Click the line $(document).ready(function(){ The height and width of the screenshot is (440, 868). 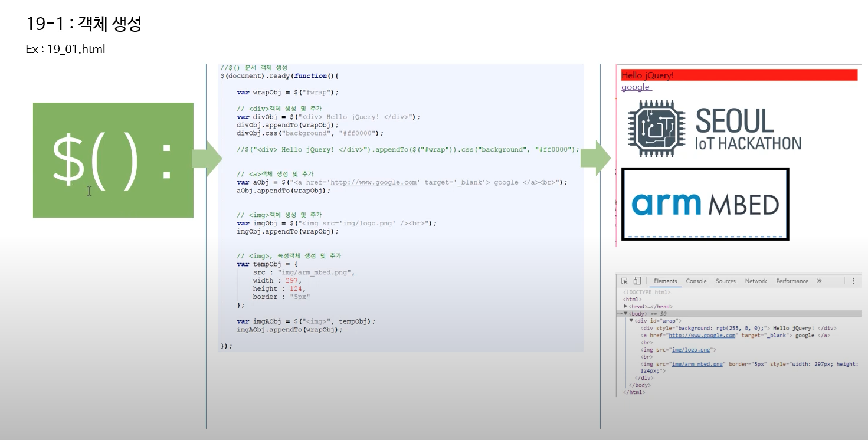pyautogui.click(x=280, y=76)
